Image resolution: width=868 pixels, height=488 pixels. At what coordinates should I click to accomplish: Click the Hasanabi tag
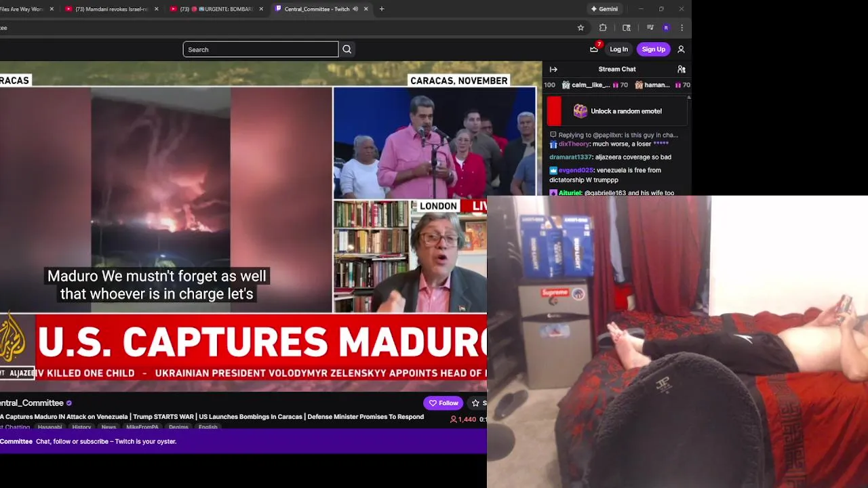point(50,427)
